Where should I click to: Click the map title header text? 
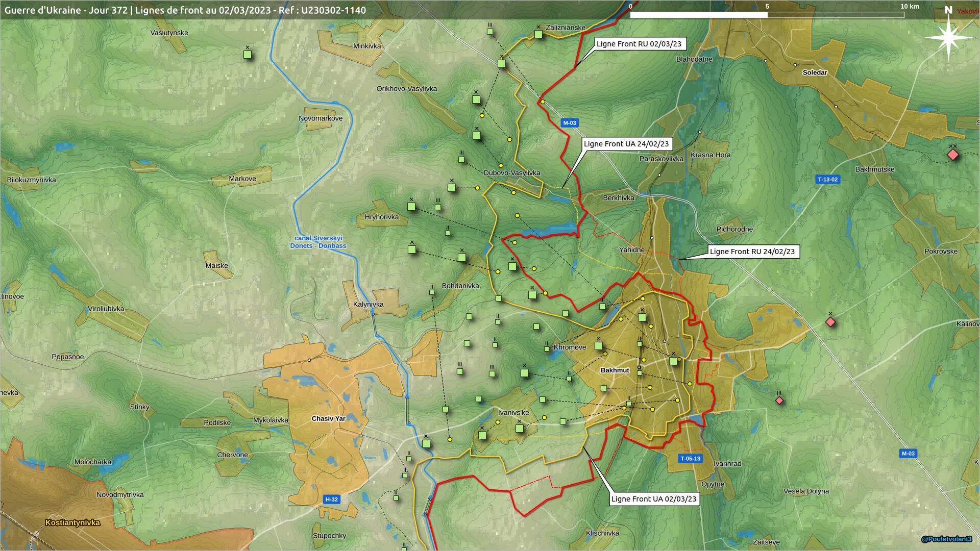pyautogui.click(x=185, y=10)
